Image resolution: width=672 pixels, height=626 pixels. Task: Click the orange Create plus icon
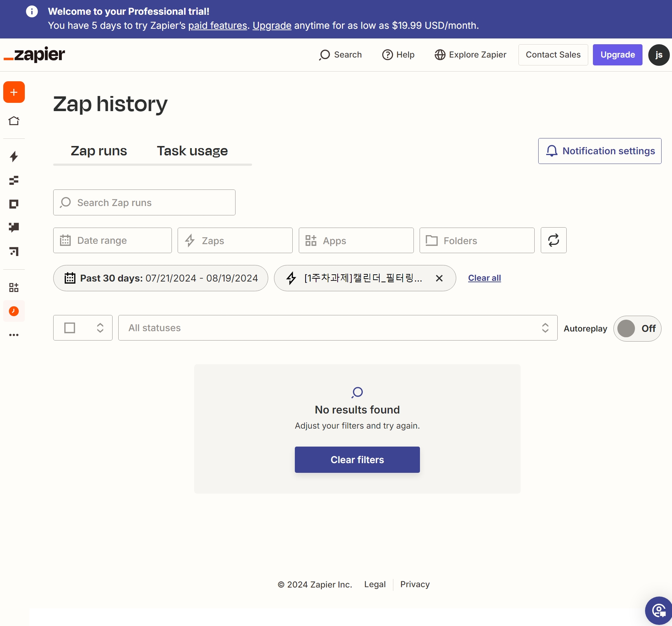point(14,92)
